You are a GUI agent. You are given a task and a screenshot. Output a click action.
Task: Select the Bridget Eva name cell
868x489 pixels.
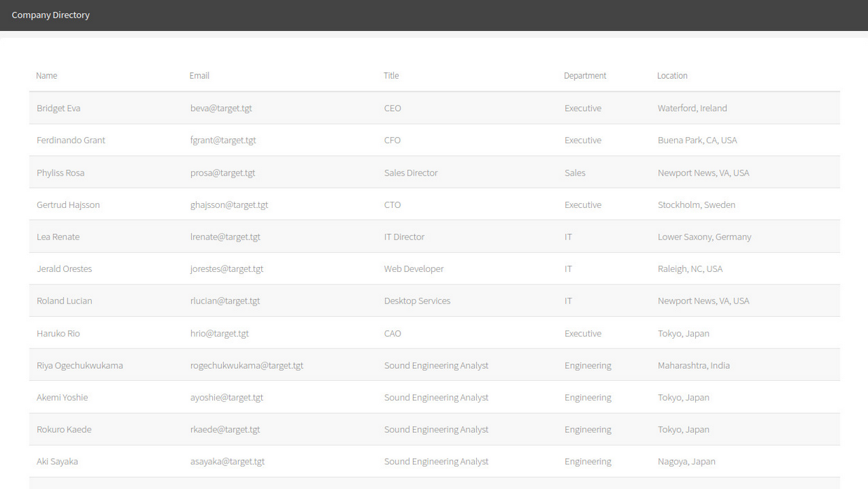(x=58, y=108)
